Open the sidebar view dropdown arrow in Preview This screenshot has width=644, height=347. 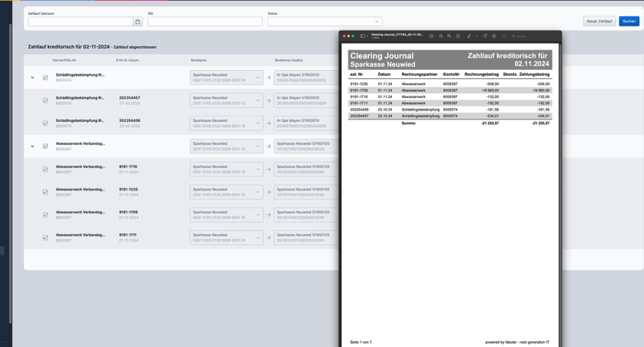tap(367, 36)
